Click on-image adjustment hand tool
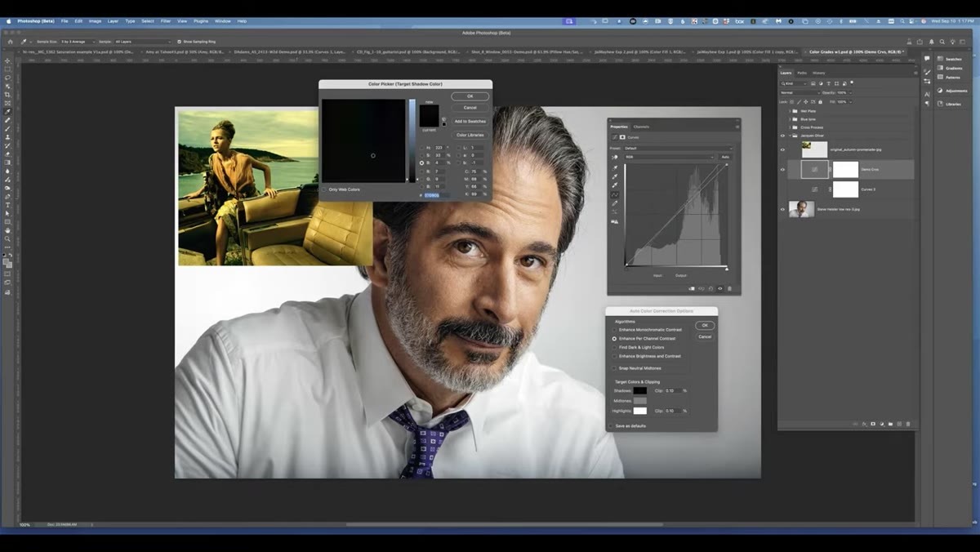Image resolution: width=980 pixels, height=552 pixels. (615, 157)
